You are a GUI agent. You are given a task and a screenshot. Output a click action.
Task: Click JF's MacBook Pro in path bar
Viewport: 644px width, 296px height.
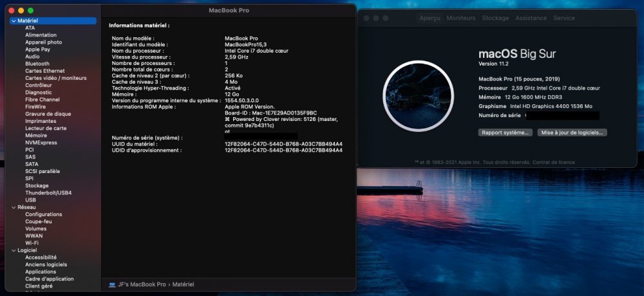coord(142,284)
